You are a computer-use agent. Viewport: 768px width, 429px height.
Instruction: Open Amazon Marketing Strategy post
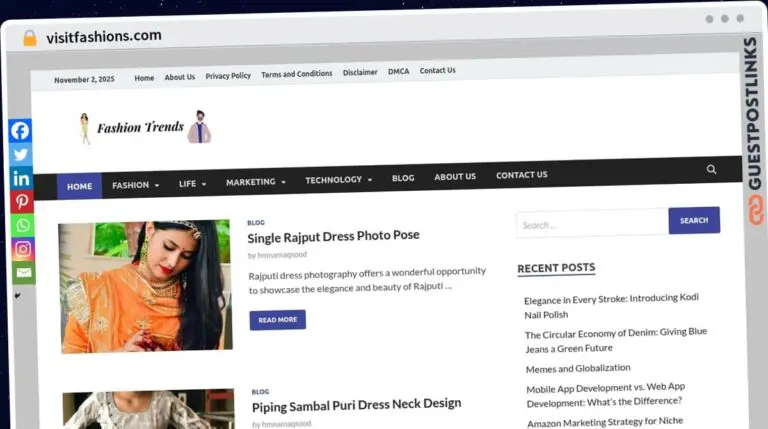(605, 422)
